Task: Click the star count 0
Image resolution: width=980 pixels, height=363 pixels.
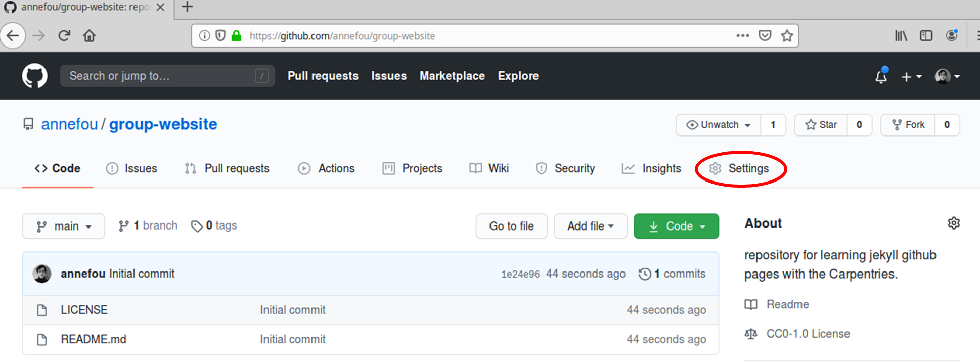Action: pyautogui.click(x=859, y=125)
